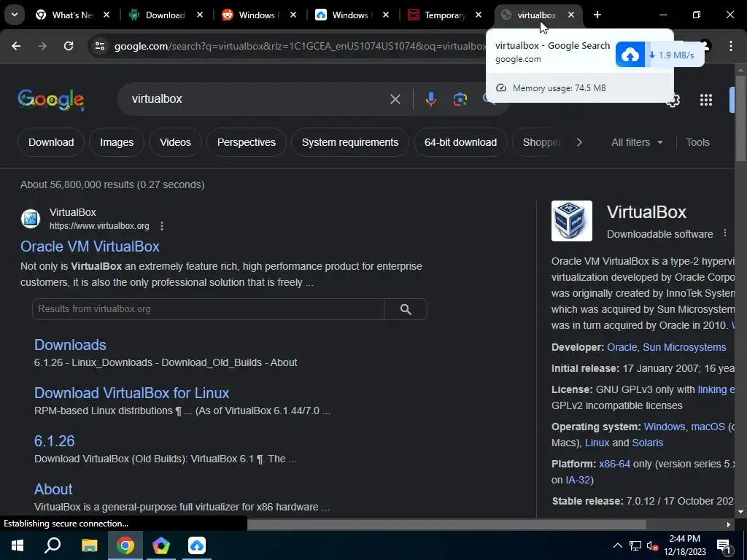The width and height of the screenshot is (747, 560).
Task: Select the Perspectives filter chip
Action: [247, 142]
